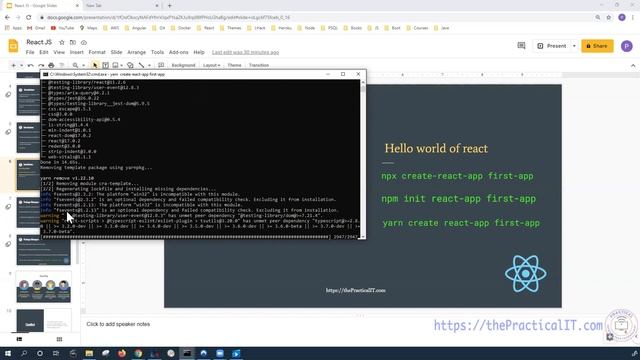The height and width of the screenshot is (360, 640).
Task: Choose the Line tool
Action: pyautogui.click(x=141, y=65)
